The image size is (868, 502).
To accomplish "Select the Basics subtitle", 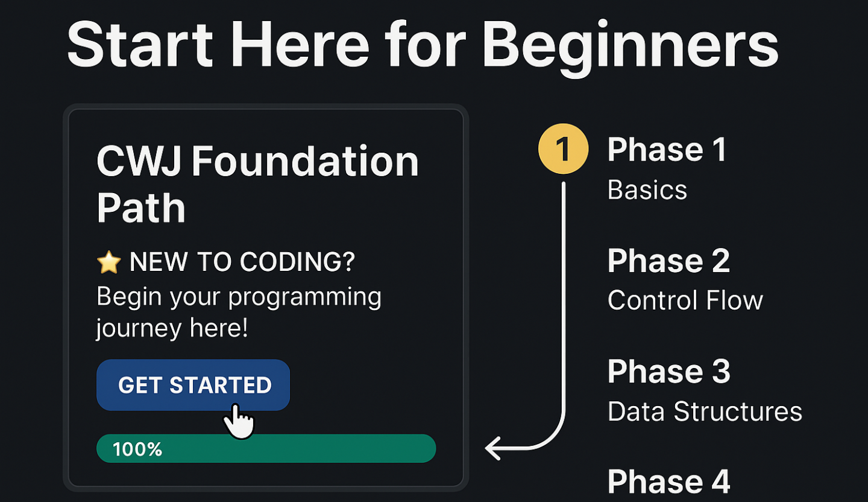I will [647, 190].
